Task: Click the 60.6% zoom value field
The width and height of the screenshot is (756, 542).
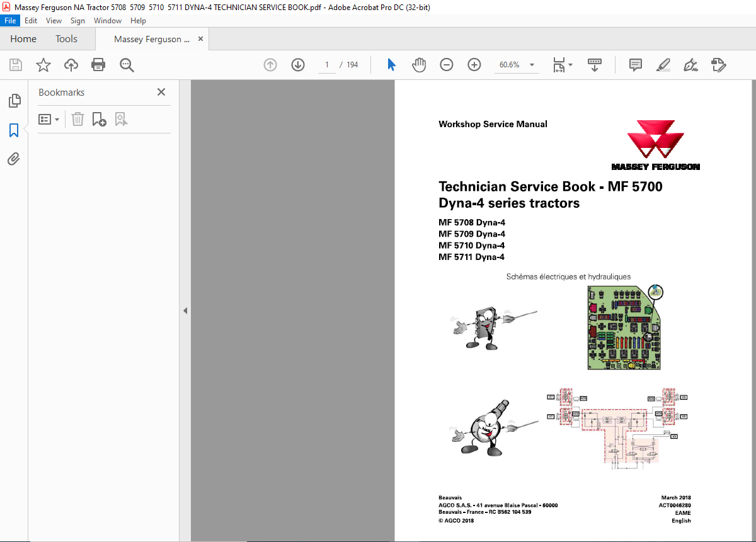Action: click(x=510, y=65)
